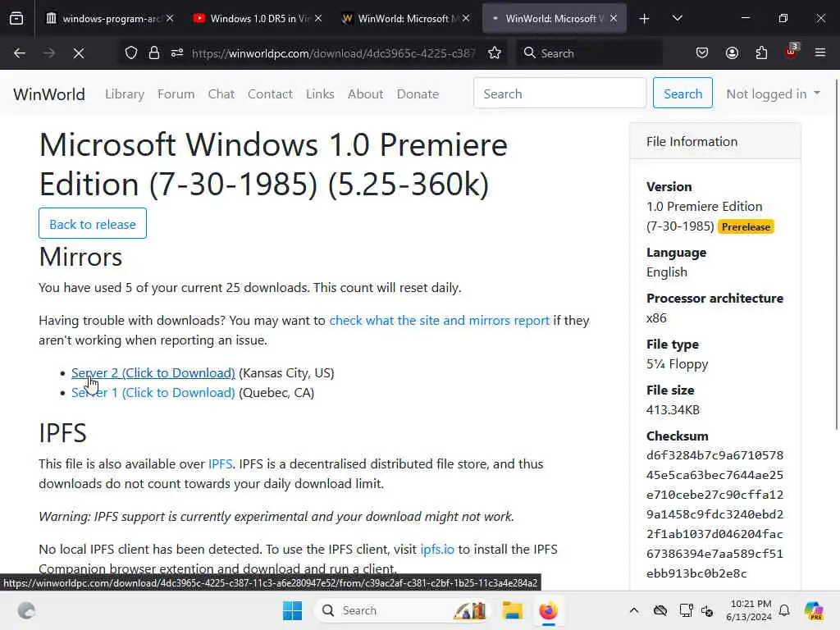Go back to the previous page
Viewport: 840px width, 630px height.
20,53
